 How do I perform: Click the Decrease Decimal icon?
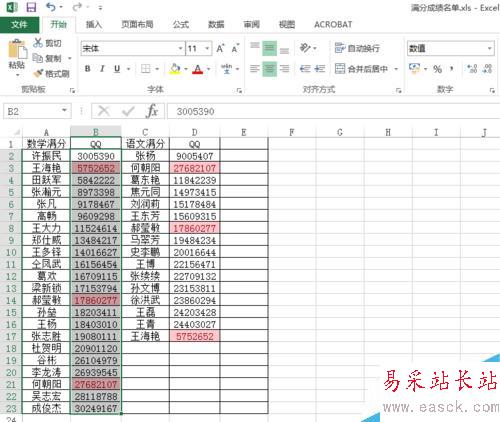click(x=487, y=69)
